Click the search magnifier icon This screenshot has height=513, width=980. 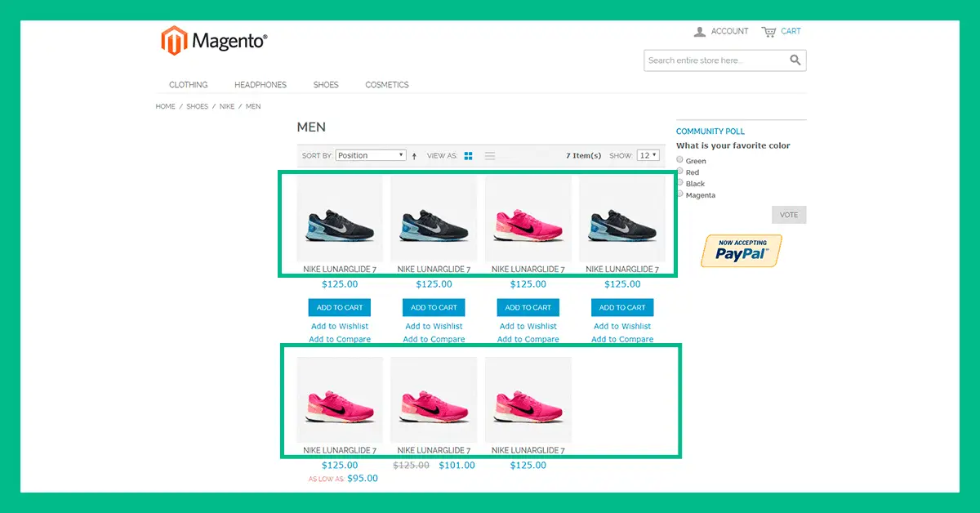click(795, 60)
